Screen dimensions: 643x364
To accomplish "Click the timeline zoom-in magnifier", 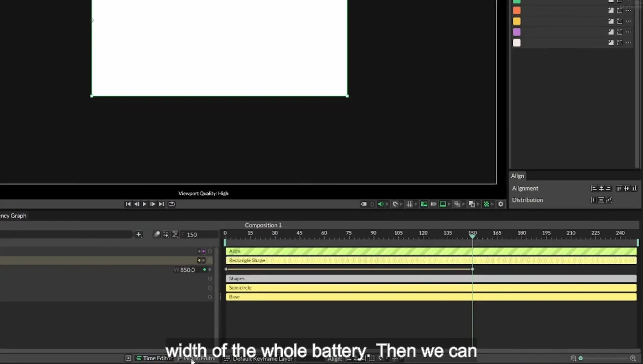I will click(x=633, y=358).
